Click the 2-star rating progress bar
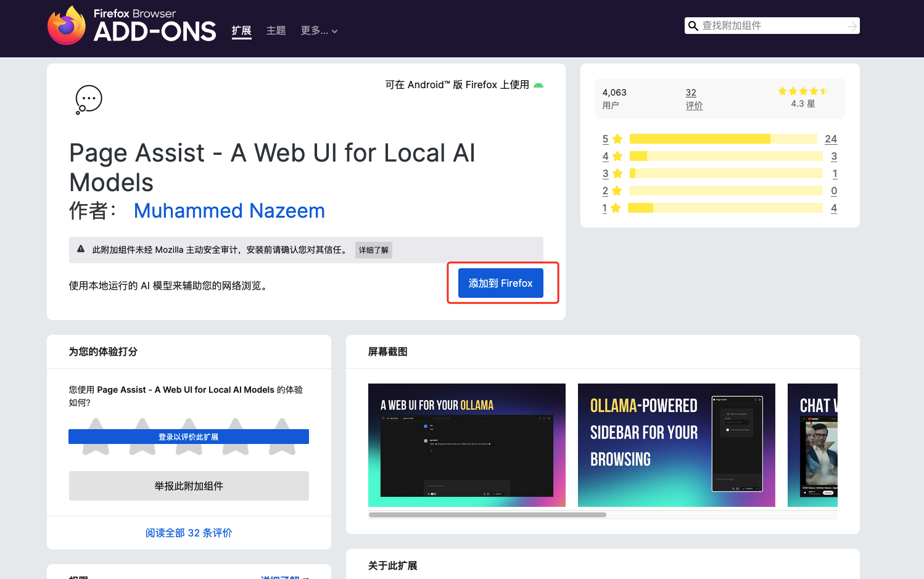 click(726, 191)
